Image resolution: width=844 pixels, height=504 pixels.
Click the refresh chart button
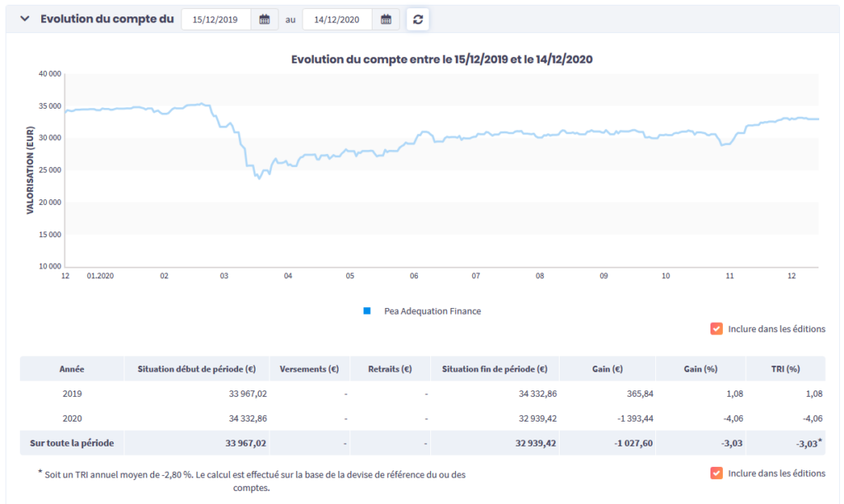point(418,20)
